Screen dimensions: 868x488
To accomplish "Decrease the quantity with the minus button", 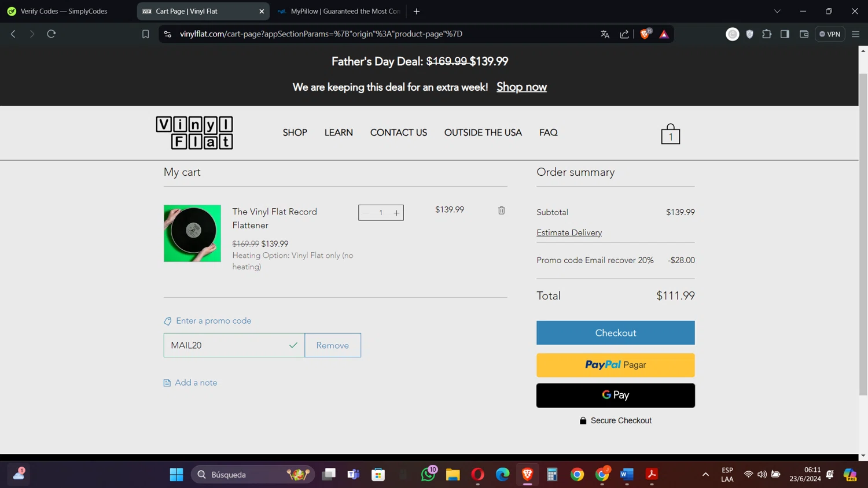I will coord(366,213).
